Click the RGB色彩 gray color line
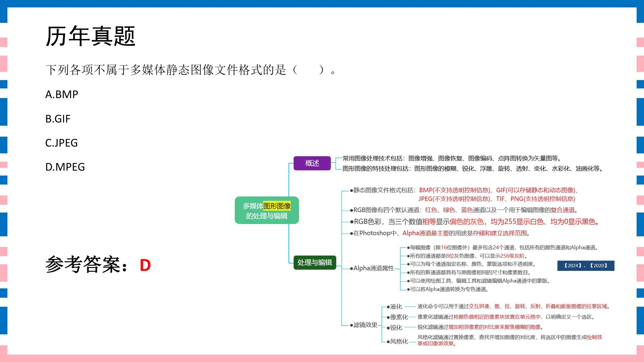This screenshot has height=362, width=644. pyautogui.click(x=474, y=222)
